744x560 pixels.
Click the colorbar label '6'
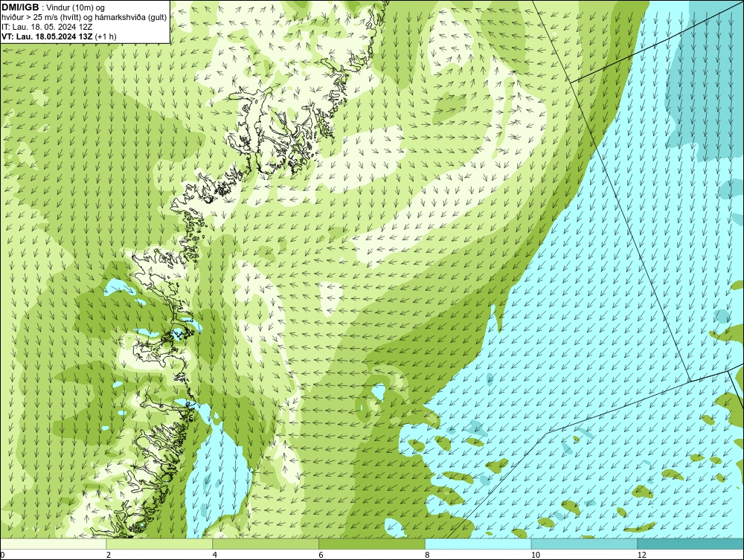321,555
